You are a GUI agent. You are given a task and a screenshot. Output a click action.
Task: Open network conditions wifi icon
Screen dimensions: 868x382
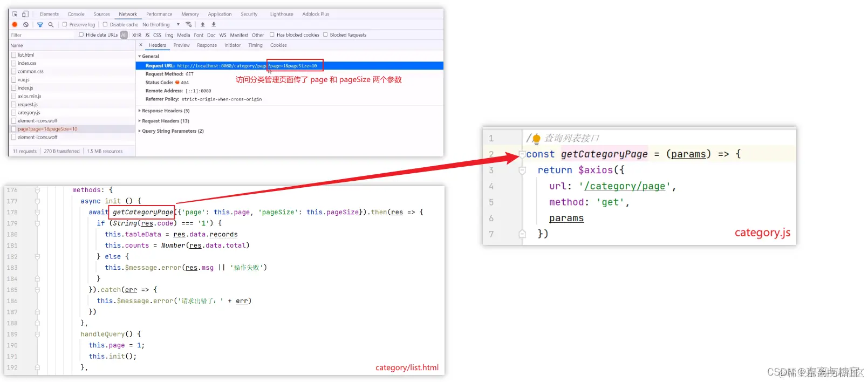[x=188, y=24]
